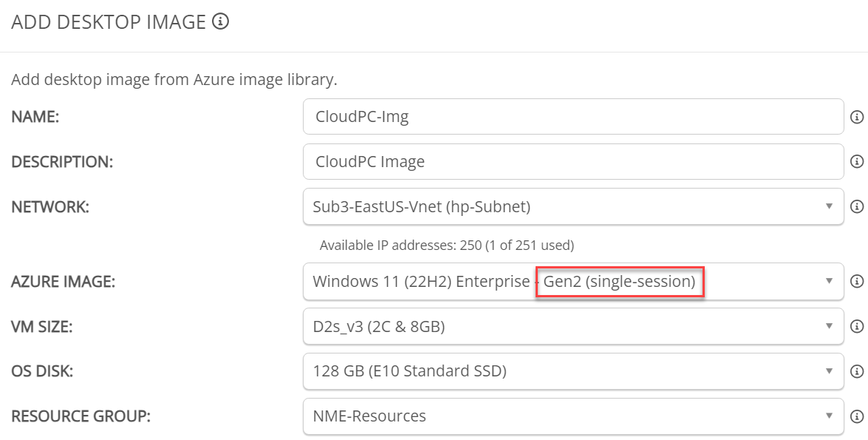Viewport: 868px width, 440px height.
Task: Click the Name field containing CloudPC-Img
Action: point(573,116)
